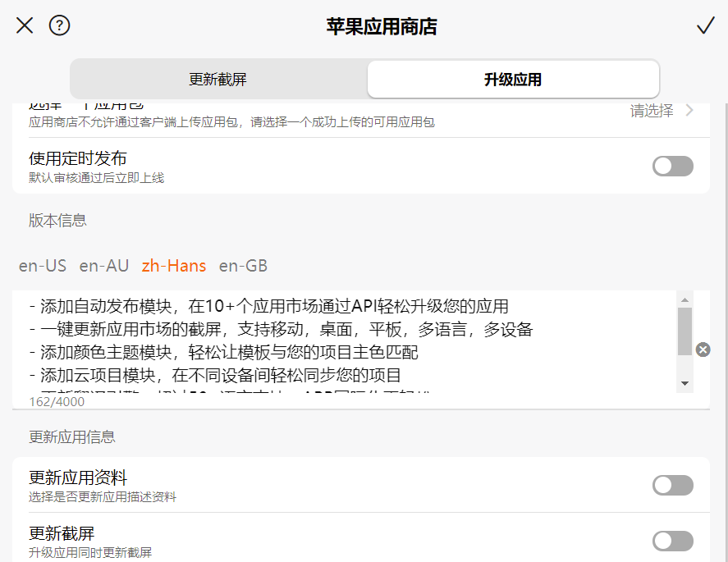Click the line starting 添加颜色主题模块
This screenshot has width=728, height=562.
pyautogui.click(x=223, y=353)
